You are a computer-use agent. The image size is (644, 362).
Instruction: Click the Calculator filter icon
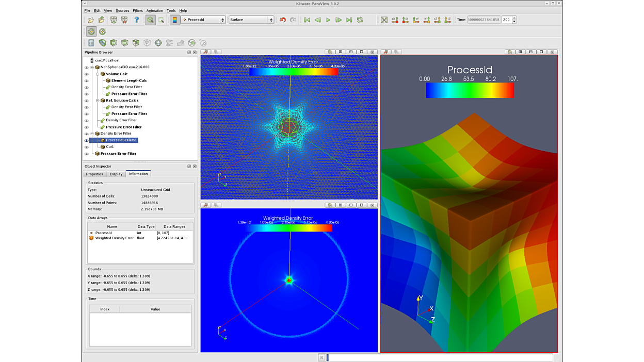pos(91,43)
